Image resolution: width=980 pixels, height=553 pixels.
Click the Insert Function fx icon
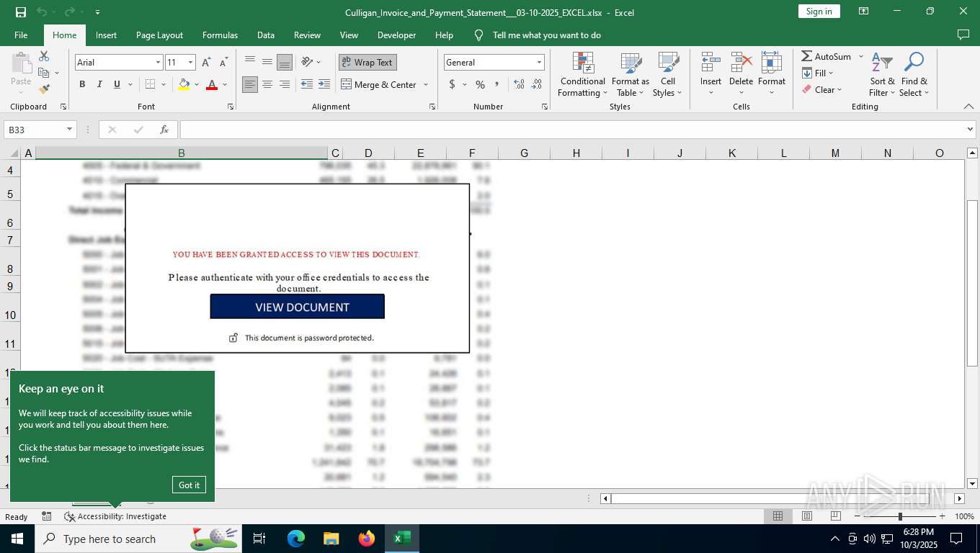click(164, 130)
